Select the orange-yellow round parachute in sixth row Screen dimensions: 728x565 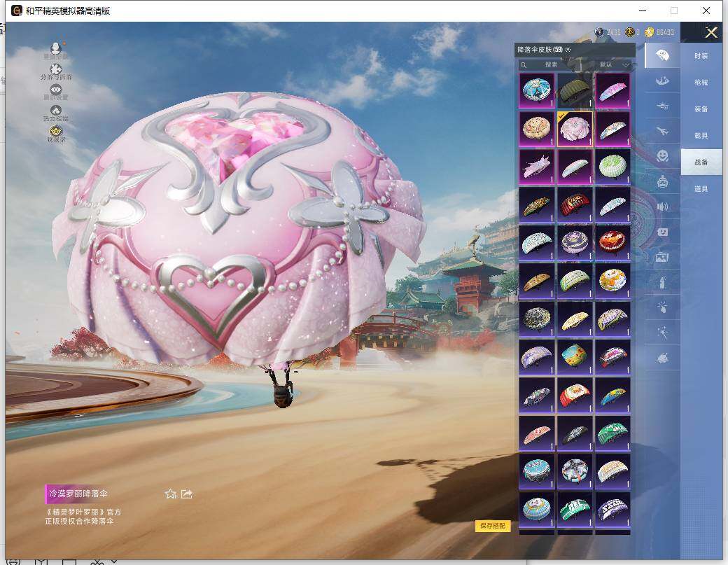tap(612, 281)
